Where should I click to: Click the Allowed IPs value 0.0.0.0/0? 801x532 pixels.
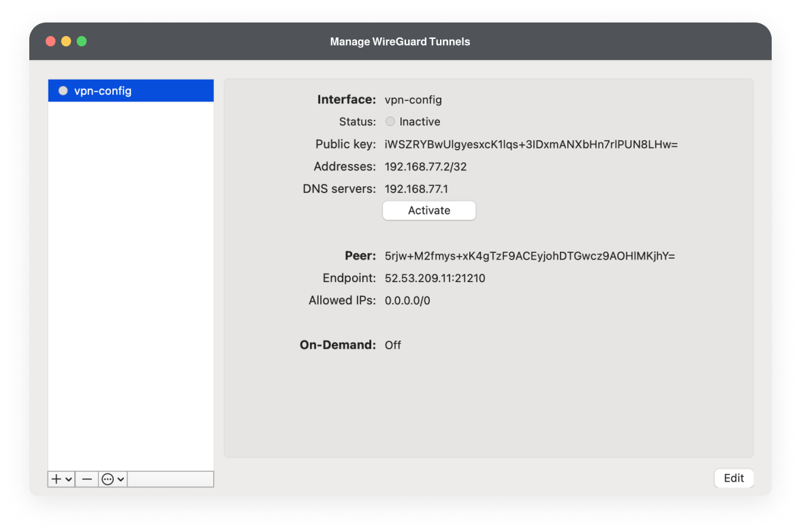(x=407, y=300)
